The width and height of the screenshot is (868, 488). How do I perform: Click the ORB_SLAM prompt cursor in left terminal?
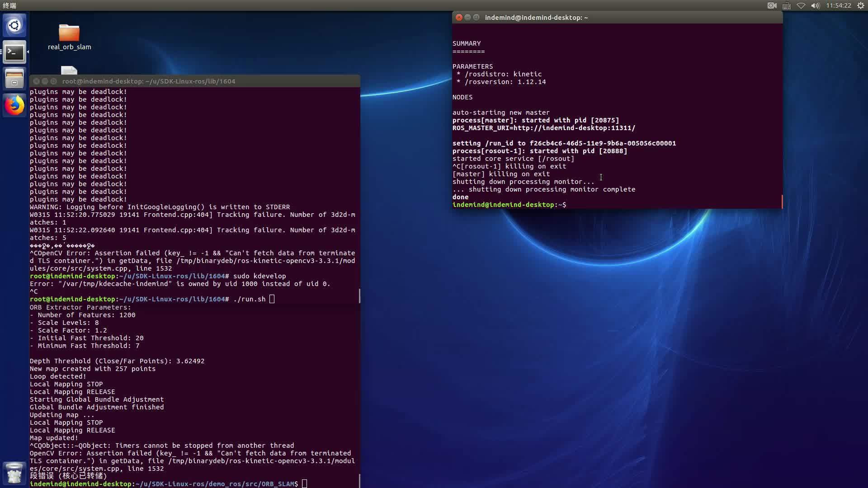tap(304, 484)
